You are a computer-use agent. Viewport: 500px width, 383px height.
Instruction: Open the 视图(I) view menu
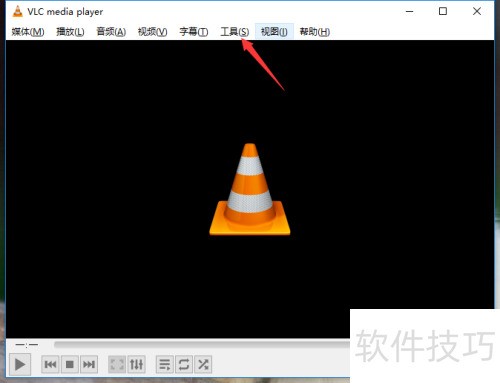tap(274, 32)
